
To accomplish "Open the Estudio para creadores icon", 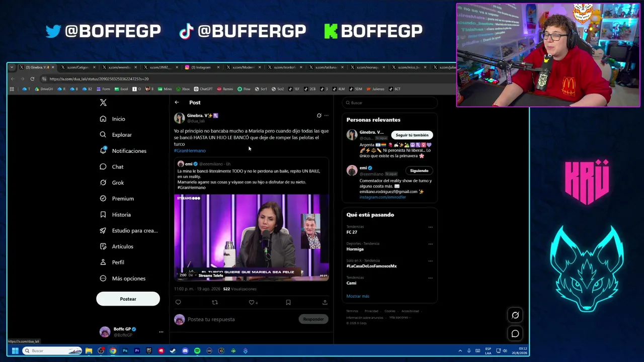I will click(x=103, y=230).
